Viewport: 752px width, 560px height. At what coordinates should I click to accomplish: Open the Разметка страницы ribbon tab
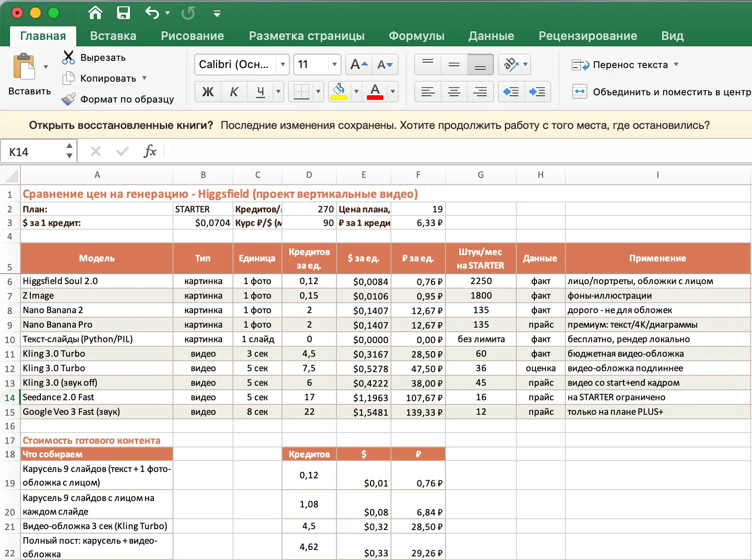[x=307, y=36]
